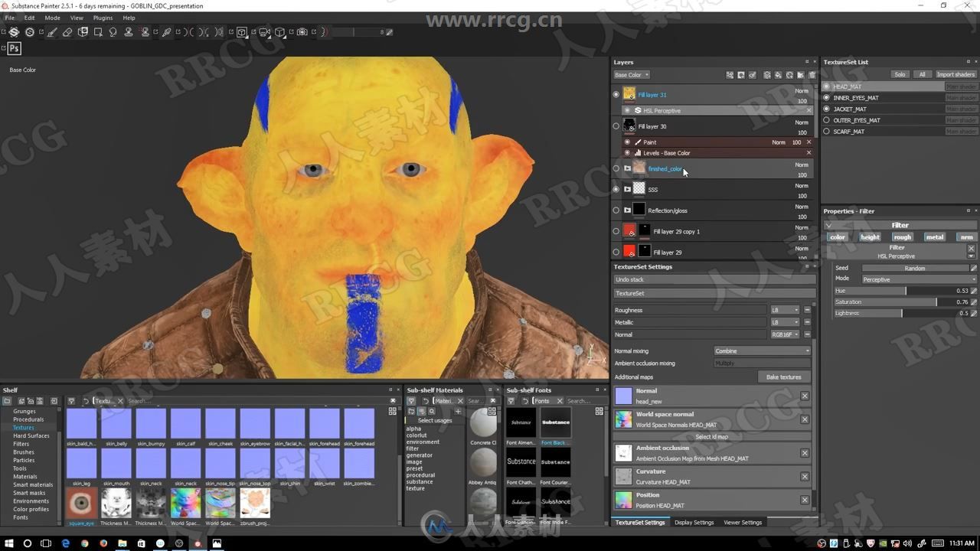Image resolution: width=980 pixels, height=551 pixels.
Task: Select the Polygon Fill tool
Action: coord(98,32)
